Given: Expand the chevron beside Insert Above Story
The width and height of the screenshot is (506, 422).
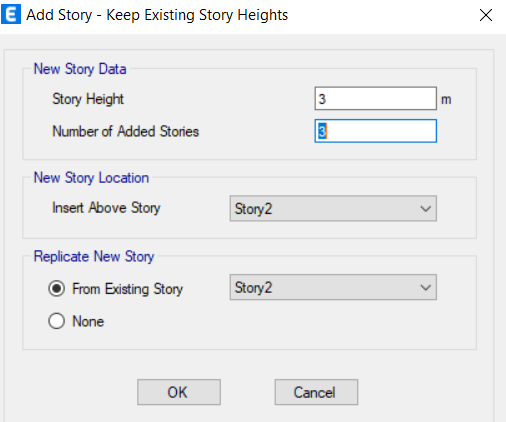Looking at the screenshot, I should click(425, 209).
